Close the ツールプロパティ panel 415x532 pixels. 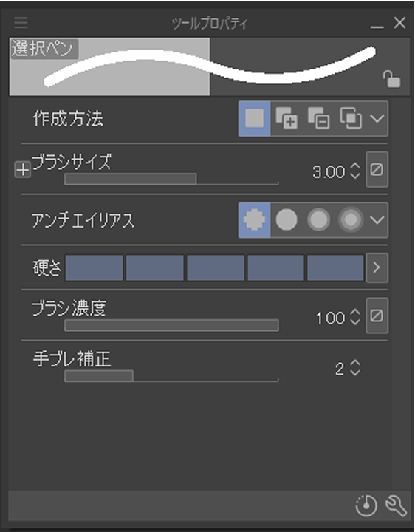click(x=399, y=23)
